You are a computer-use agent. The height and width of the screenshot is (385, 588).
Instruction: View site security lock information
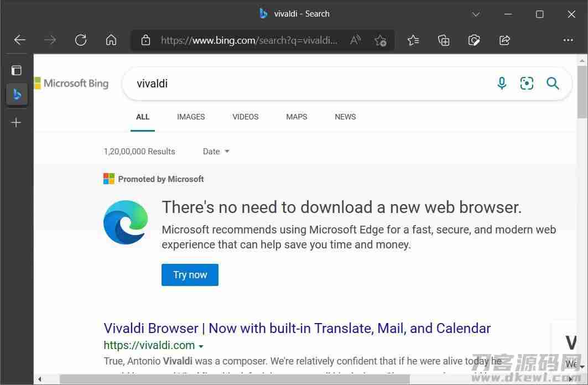click(145, 40)
